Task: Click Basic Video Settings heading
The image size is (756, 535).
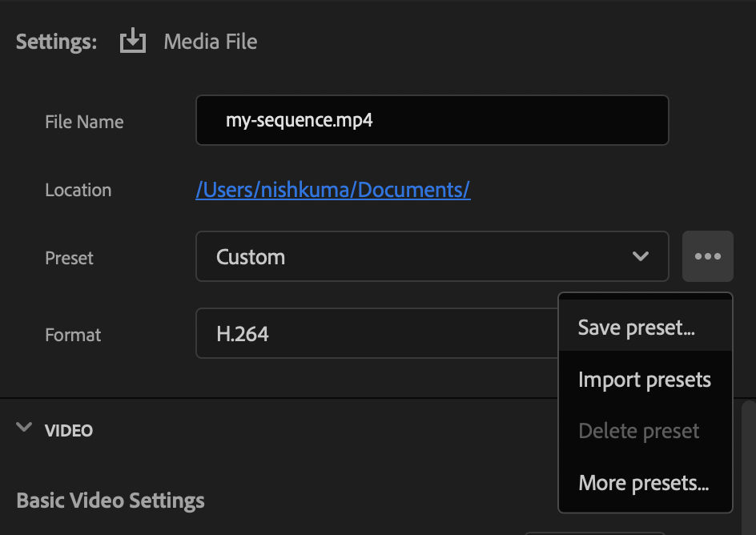Action: pos(110,500)
